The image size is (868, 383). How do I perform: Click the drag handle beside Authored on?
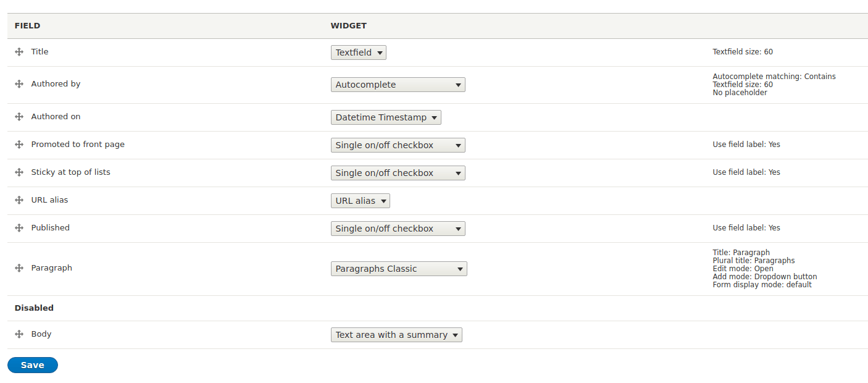click(x=19, y=116)
